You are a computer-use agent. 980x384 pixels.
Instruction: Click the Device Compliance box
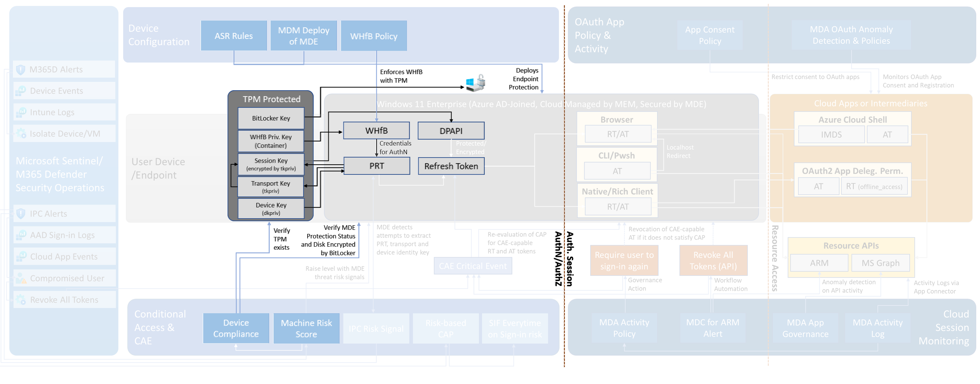(x=236, y=328)
